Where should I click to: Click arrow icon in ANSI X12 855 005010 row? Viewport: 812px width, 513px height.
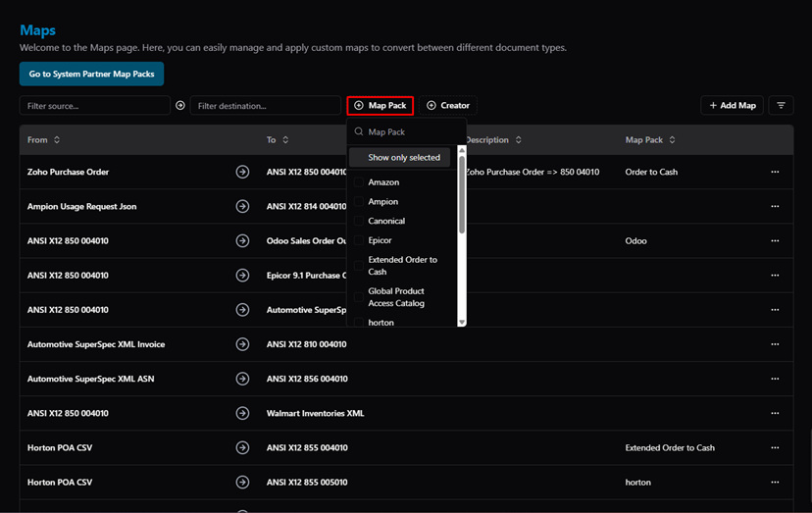point(242,482)
